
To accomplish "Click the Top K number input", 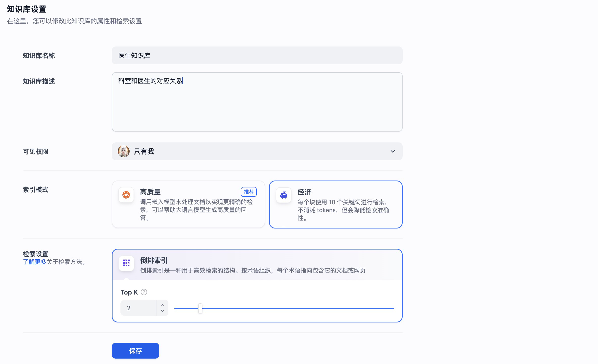I will tap(138, 308).
